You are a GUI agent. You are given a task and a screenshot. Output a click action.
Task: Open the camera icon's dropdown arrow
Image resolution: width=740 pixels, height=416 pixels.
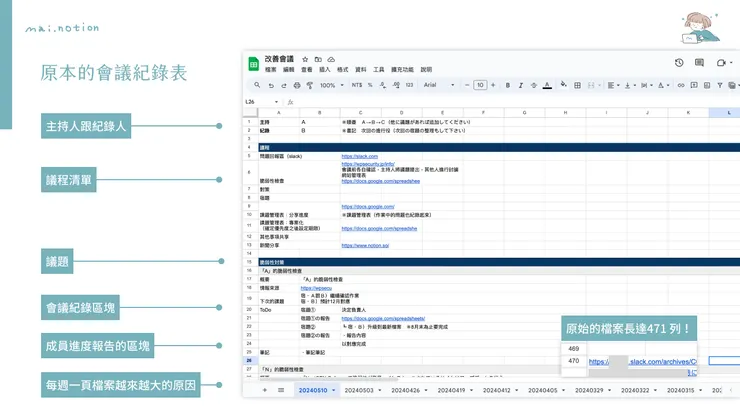[732, 62]
